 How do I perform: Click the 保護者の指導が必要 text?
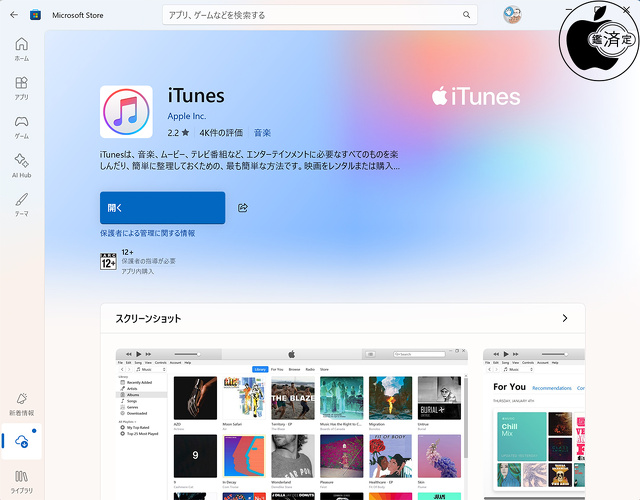[x=149, y=261]
